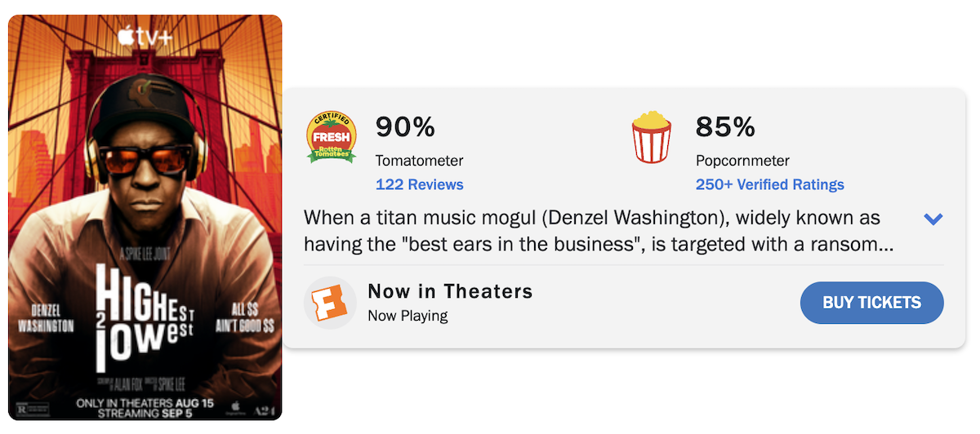Expand the synopsis with the blue chevron

[933, 219]
